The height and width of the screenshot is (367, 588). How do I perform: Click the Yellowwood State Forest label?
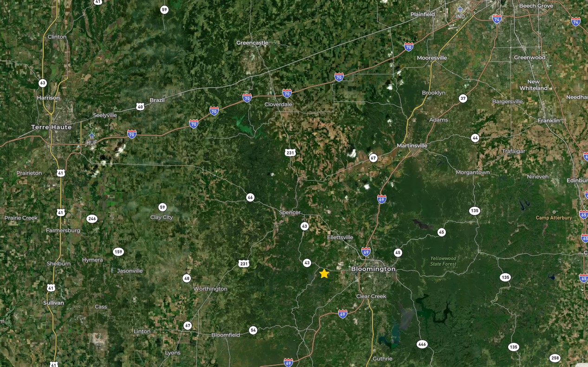[443, 261]
